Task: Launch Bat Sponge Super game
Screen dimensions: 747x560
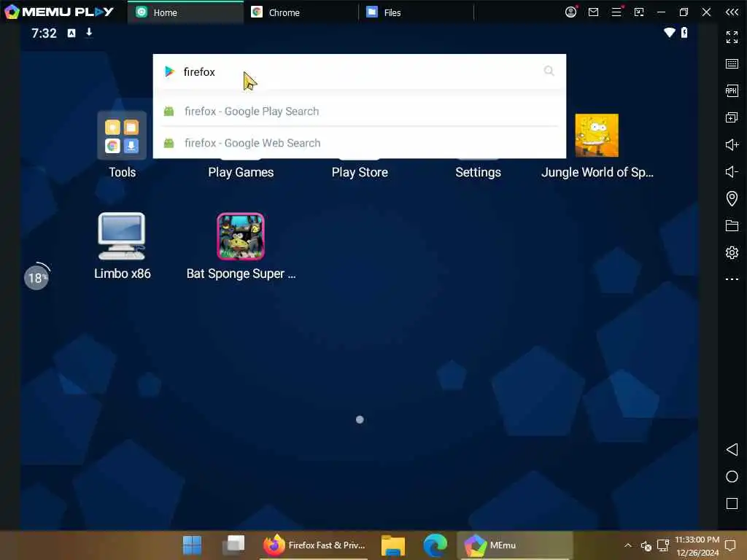Action: point(241,236)
